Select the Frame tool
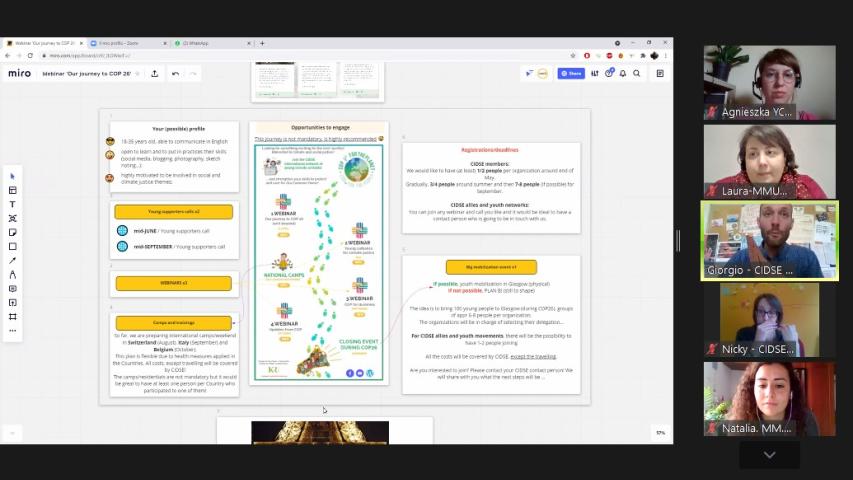Viewport: 853px width, 480px height. point(13,317)
